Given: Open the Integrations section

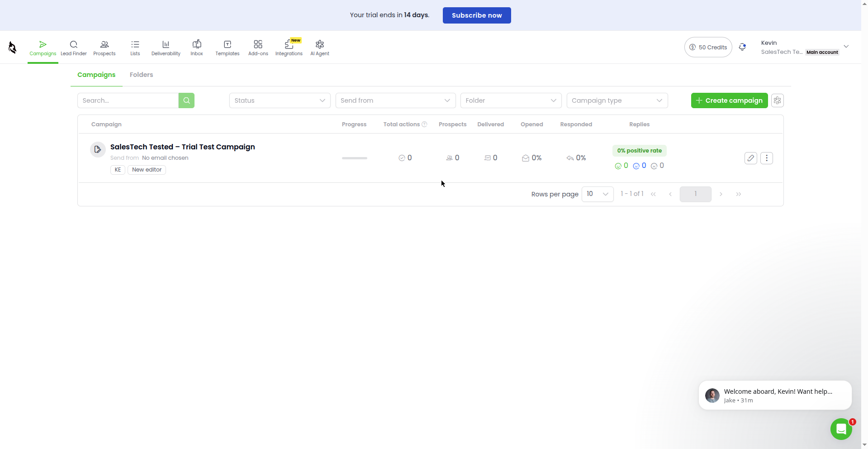Looking at the screenshot, I should point(289,48).
